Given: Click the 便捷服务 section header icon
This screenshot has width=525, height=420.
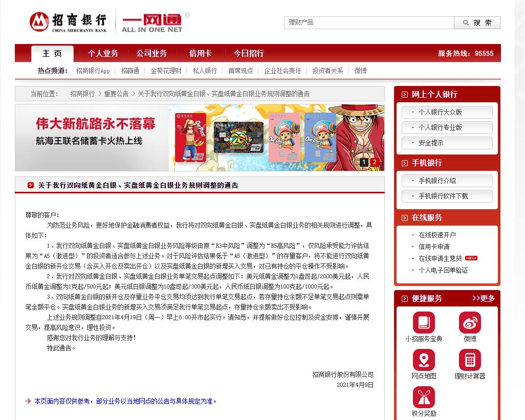Looking at the screenshot, I should [x=404, y=299].
